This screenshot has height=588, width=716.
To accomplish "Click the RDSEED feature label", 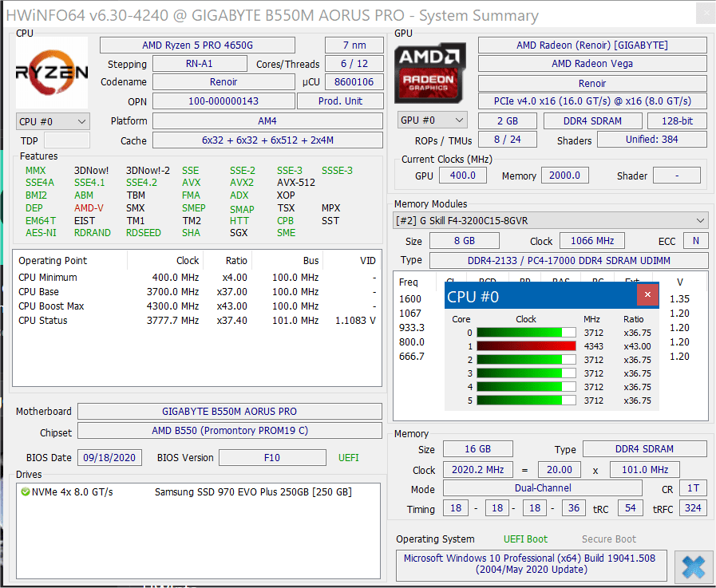I will (144, 233).
